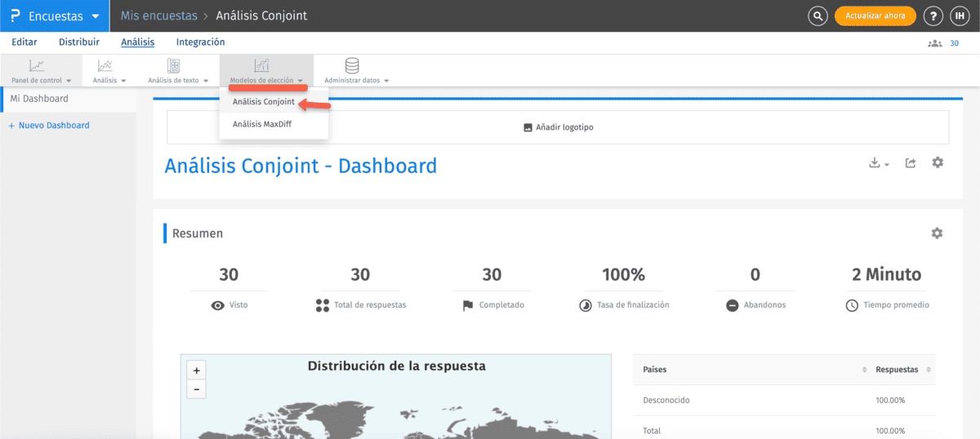Image resolution: width=980 pixels, height=439 pixels.
Task: Click the Actualizar ahora button
Action: point(875,16)
